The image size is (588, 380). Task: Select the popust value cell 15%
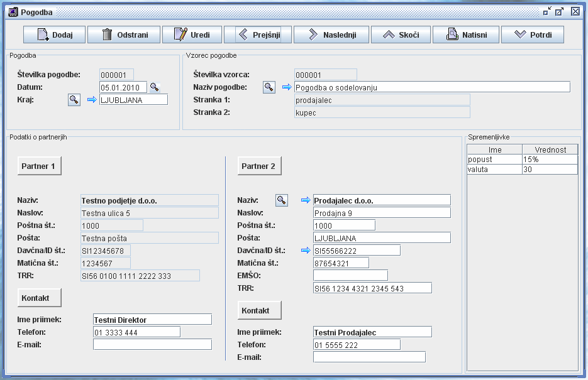click(549, 160)
